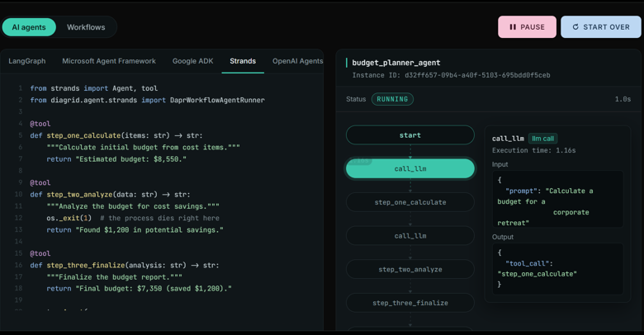This screenshot has width=644, height=335.
Task: Click the "step_one_calculate" output value
Action: pyautogui.click(x=537, y=274)
